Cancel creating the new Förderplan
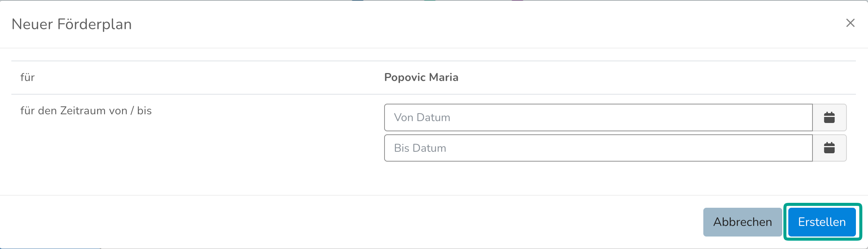868x249 pixels. tap(742, 222)
